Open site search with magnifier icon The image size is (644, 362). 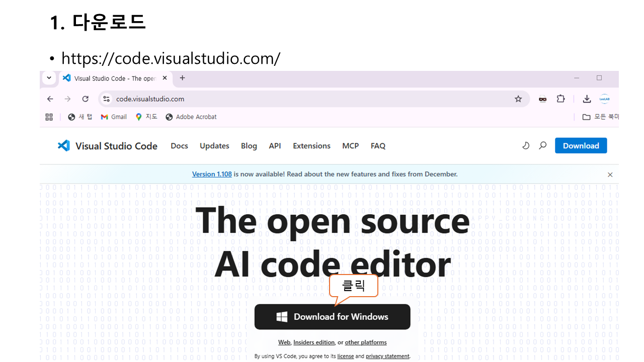[x=542, y=146]
